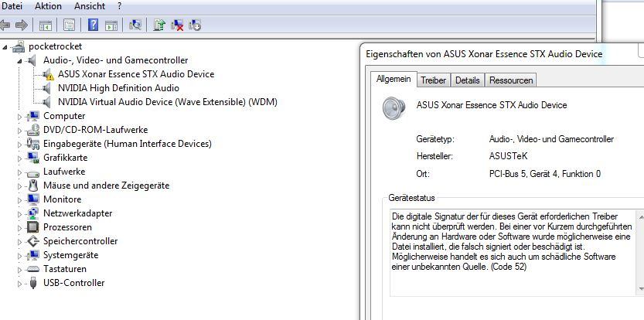Expand the Computer category

19,117
